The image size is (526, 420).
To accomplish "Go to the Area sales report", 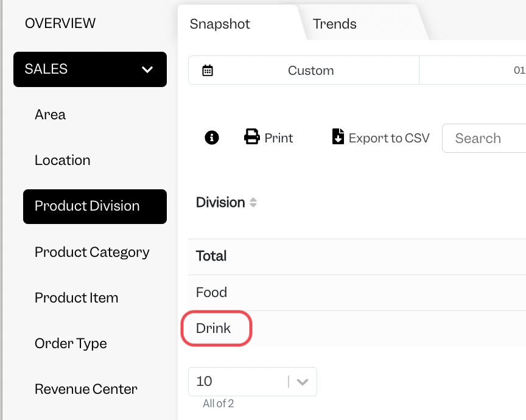I will tap(51, 114).
